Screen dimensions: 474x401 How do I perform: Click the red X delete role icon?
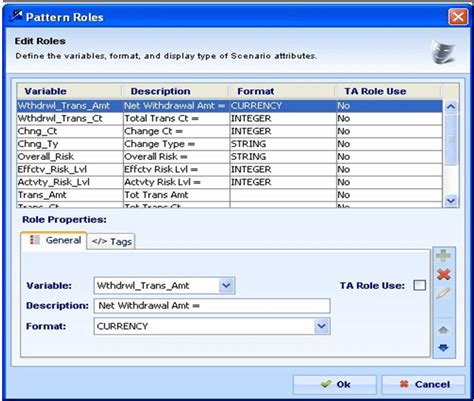[x=444, y=274]
